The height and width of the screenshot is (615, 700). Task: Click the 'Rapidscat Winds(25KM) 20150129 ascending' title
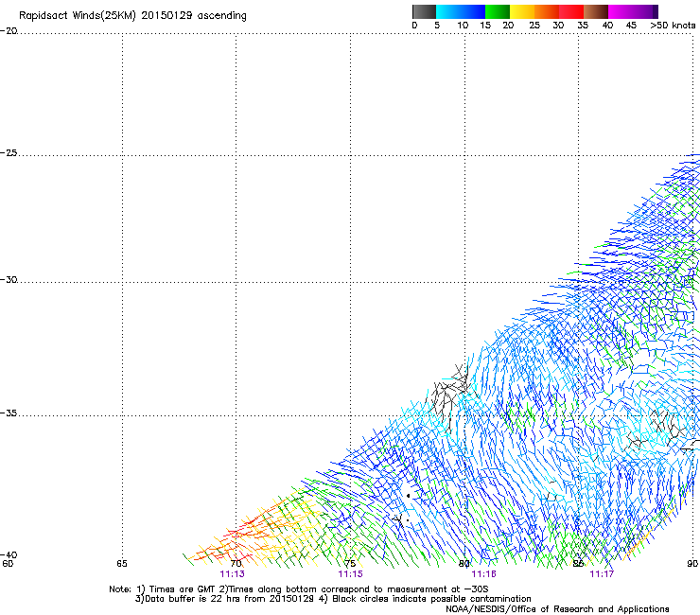(132, 16)
